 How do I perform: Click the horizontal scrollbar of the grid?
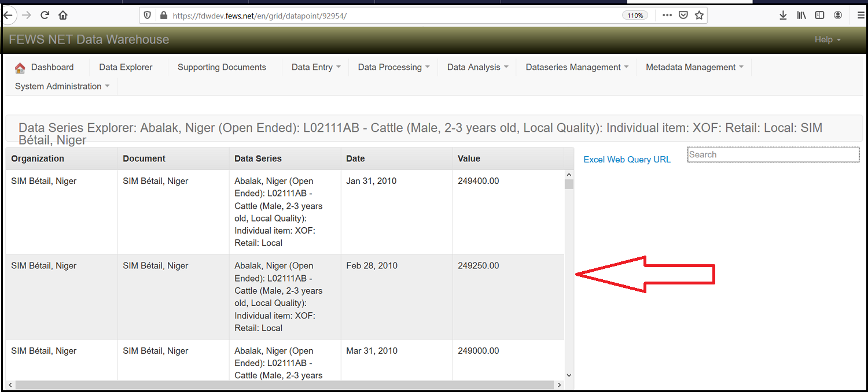point(284,384)
